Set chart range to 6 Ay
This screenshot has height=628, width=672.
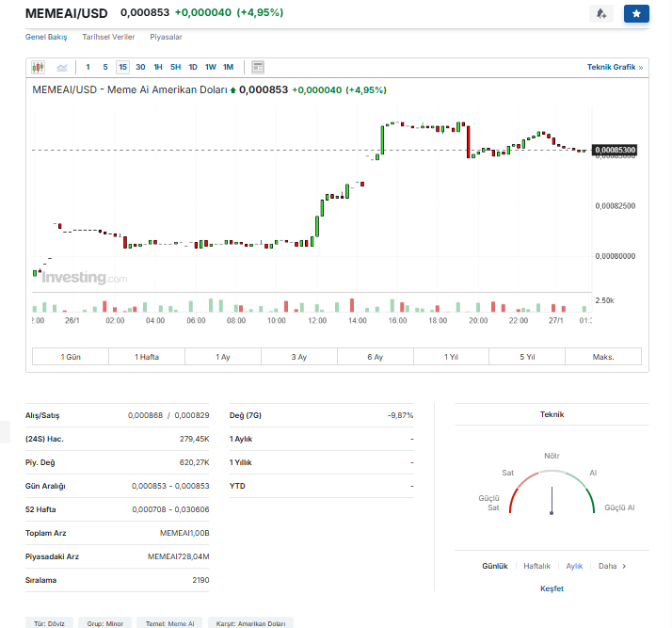(376, 357)
